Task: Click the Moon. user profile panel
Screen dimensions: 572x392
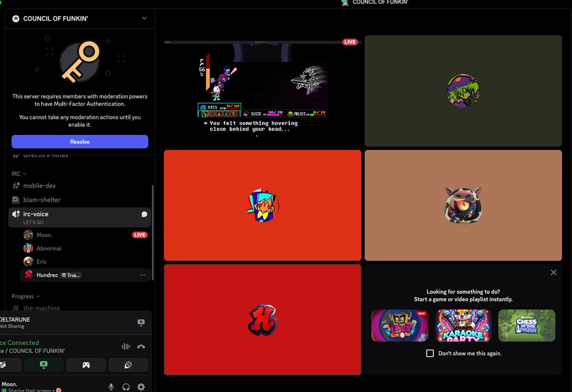Action: (x=29, y=387)
